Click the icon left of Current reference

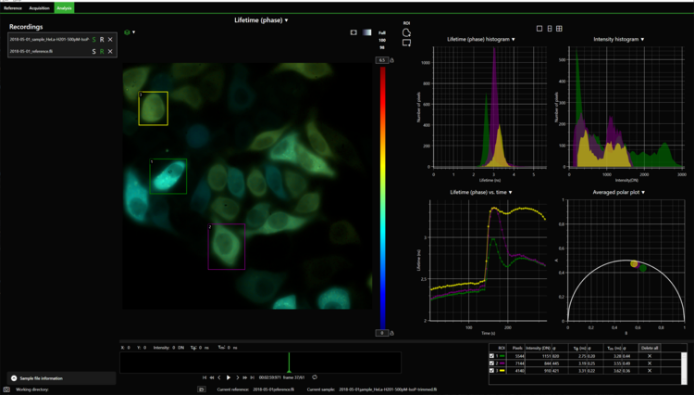click(x=201, y=390)
